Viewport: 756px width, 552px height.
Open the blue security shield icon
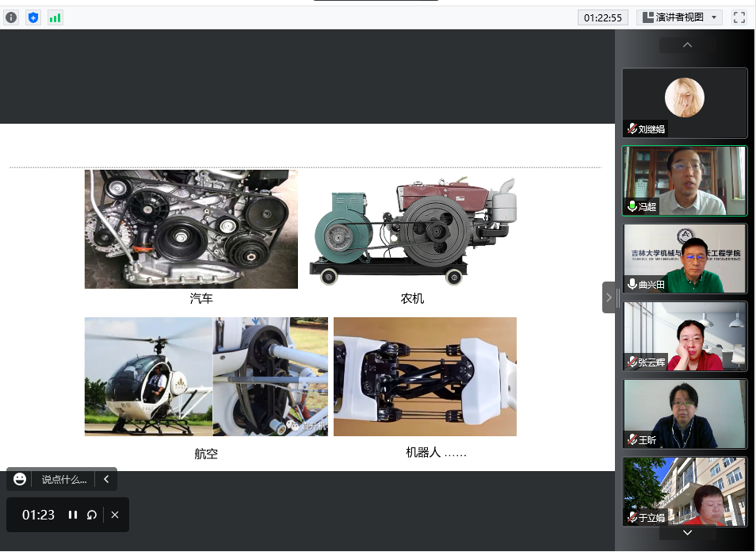tap(33, 17)
